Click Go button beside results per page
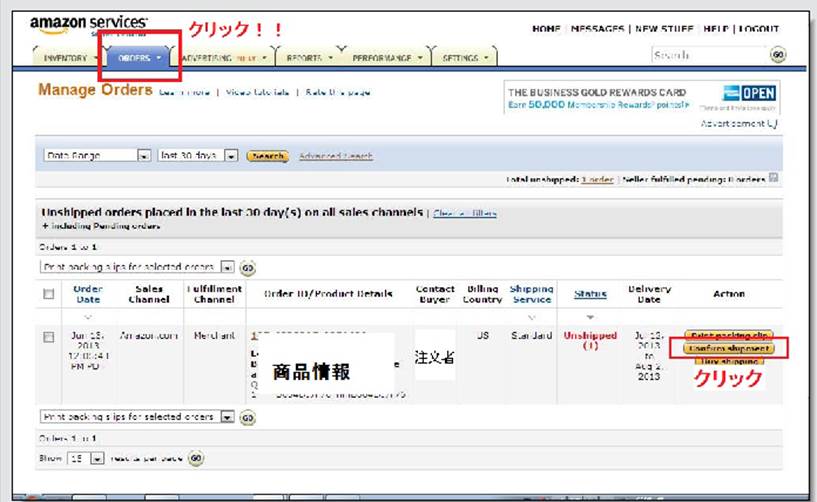 click(195, 458)
